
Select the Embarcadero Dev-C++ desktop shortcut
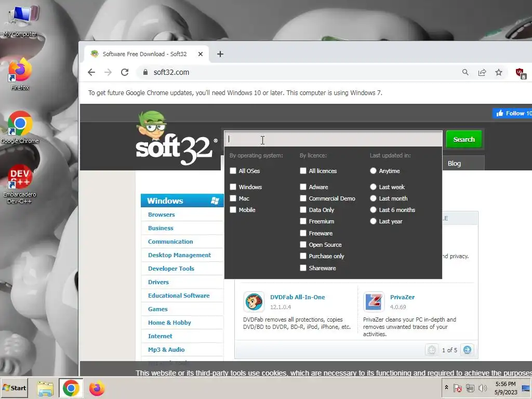pyautogui.click(x=20, y=184)
